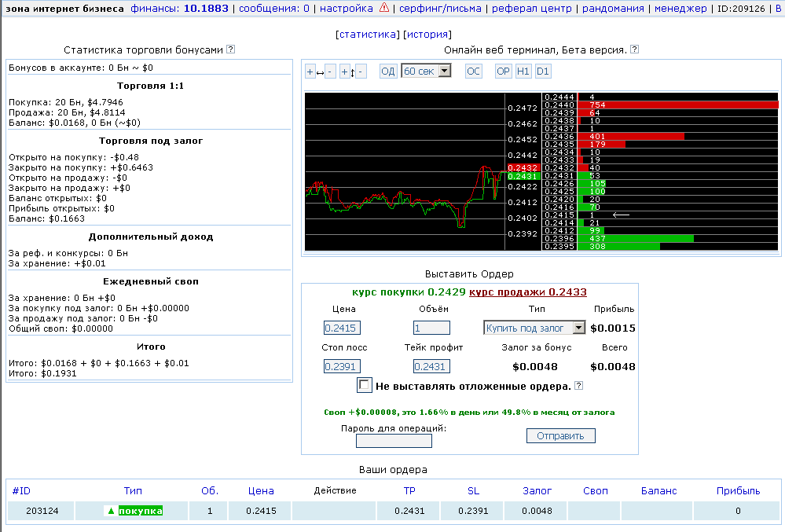Switch chart to H1 timeframe
The width and height of the screenshot is (785, 532).
(523, 72)
